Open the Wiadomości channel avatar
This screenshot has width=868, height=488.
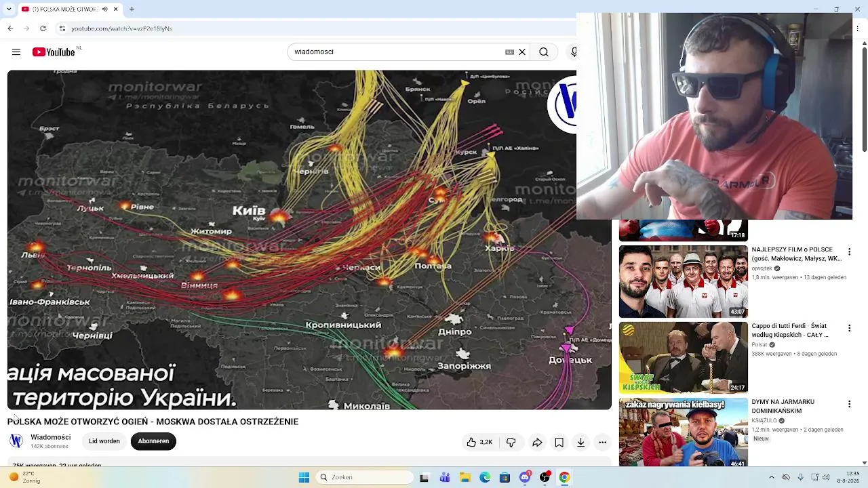(16, 441)
